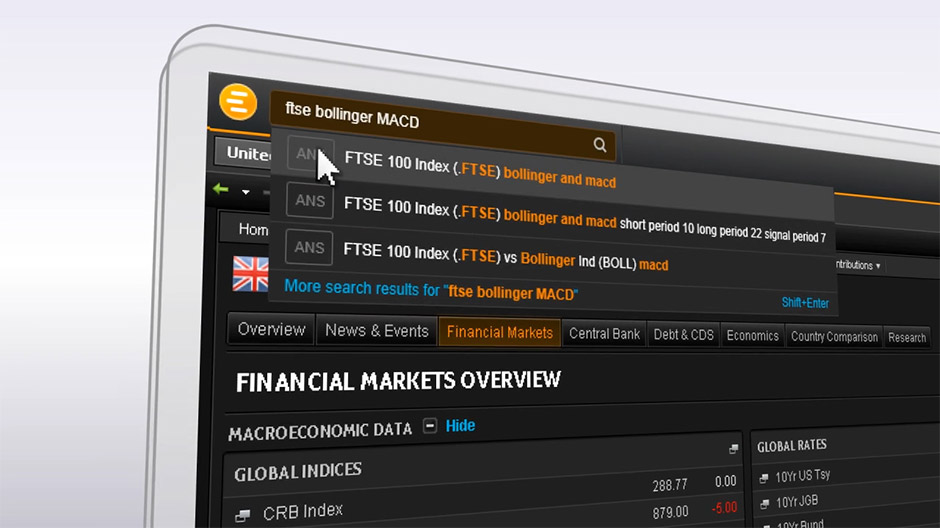Viewport: 940px width, 528px height.
Task: Select FTSE 100 vs Bollinger Ind (BOLL) macd
Action: tap(505, 257)
